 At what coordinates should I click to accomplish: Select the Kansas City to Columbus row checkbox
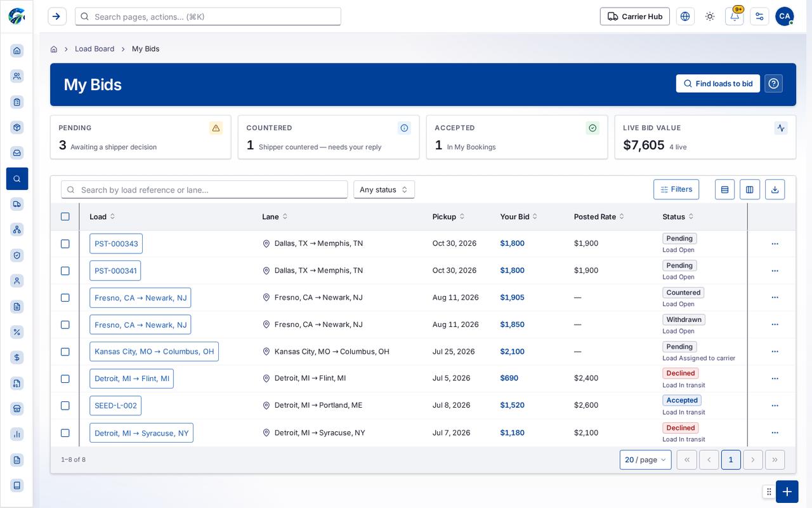point(65,352)
